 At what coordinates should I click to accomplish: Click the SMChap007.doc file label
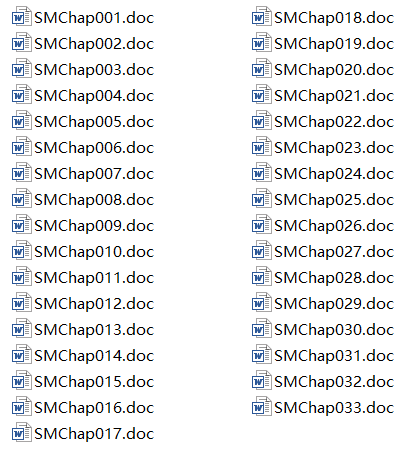tap(94, 174)
